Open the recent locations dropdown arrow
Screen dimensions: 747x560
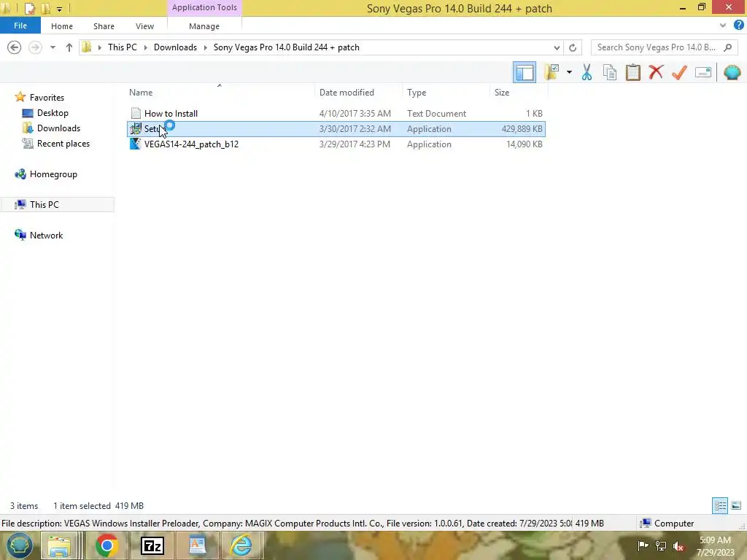[x=53, y=47]
